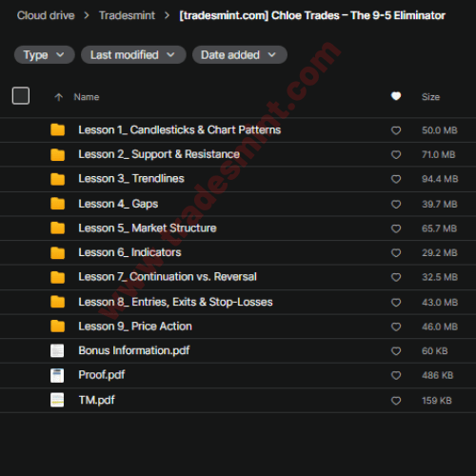This screenshot has width=476, height=476.
Task: Click the 60 KB size value
Action: pos(435,351)
